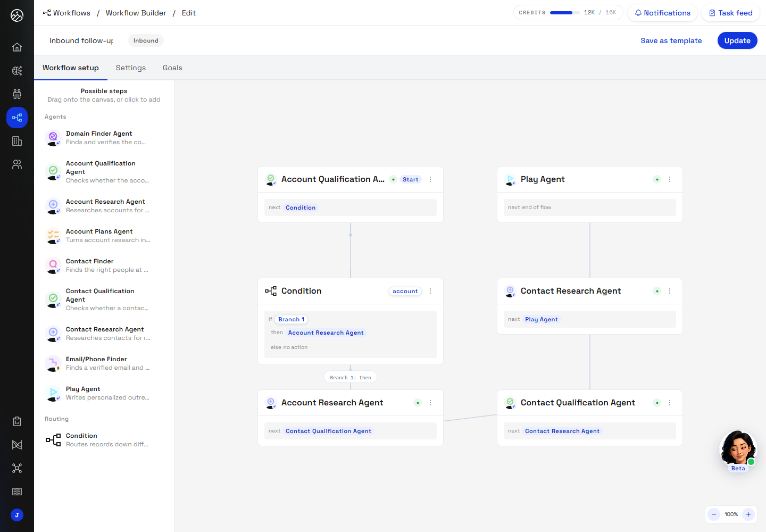Viewport: 766px width, 532px height.
Task: Add the Condition routing step from Possible steps
Action: point(104,440)
